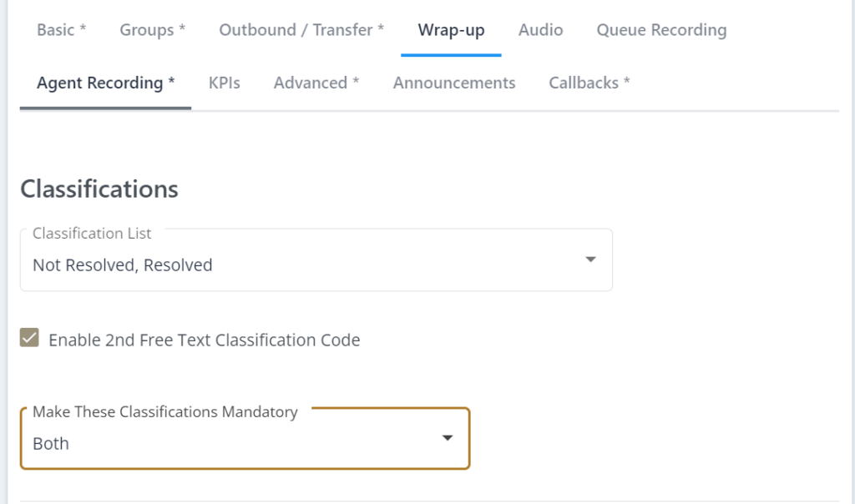Open the Outbound / Transfer tab
855x504 pixels.
pos(301,30)
